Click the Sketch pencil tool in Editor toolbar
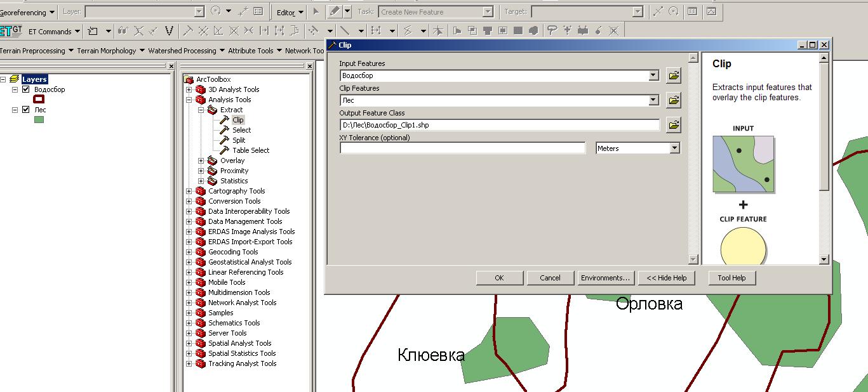868x392 pixels. click(x=335, y=11)
